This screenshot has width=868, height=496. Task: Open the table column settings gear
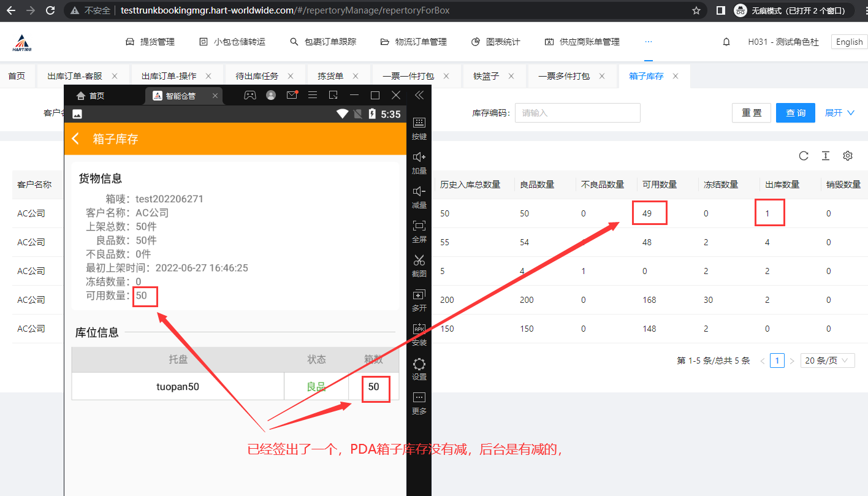click(848, 156)
